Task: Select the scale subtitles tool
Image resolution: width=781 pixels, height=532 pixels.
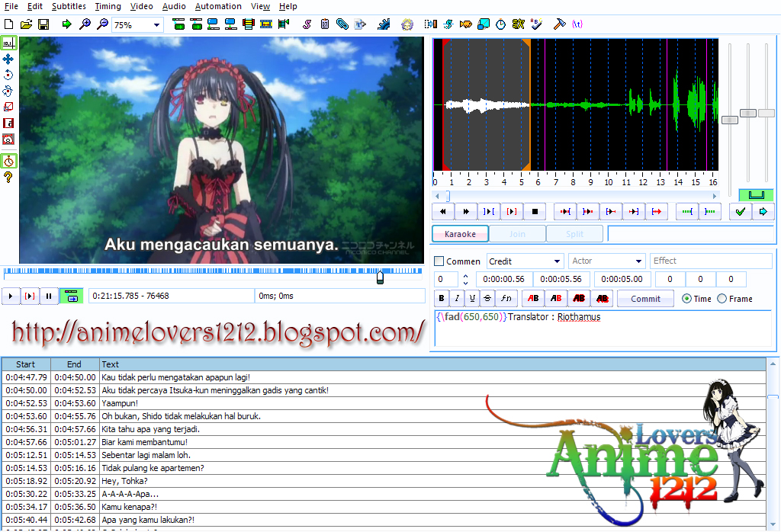Action: (8, 107)
